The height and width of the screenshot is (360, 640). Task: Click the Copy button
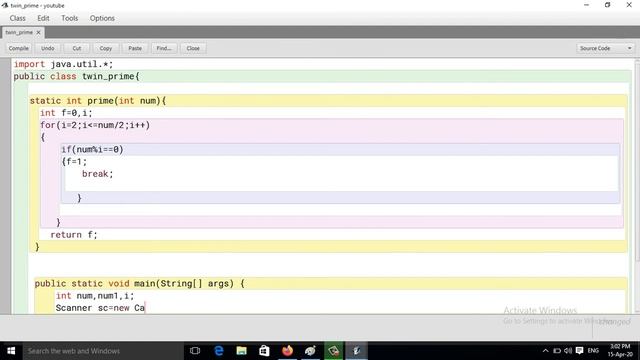point(106,48)
